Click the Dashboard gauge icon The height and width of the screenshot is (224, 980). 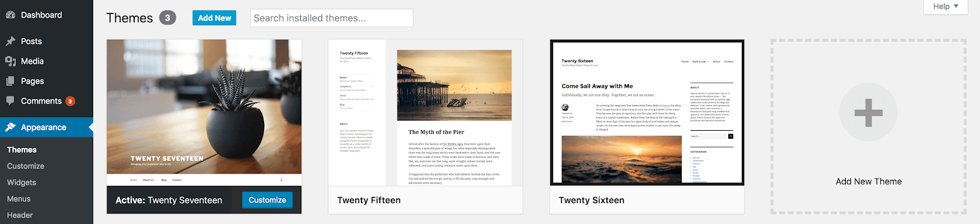[x=10, y=15]
